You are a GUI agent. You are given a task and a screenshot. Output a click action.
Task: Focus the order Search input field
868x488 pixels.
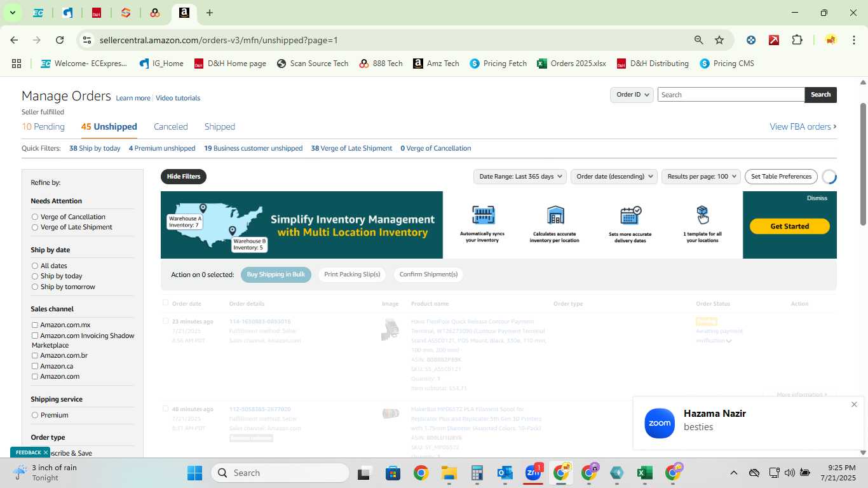click(731, 95)
